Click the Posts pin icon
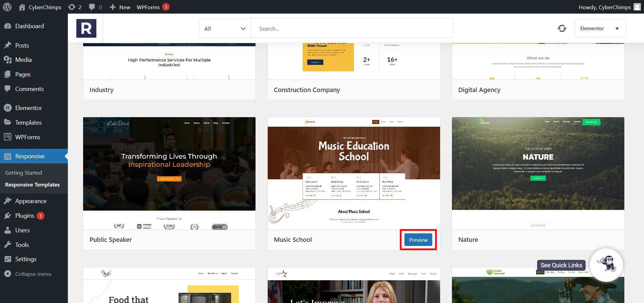644x303 pixels. click(x=7, y=45)
